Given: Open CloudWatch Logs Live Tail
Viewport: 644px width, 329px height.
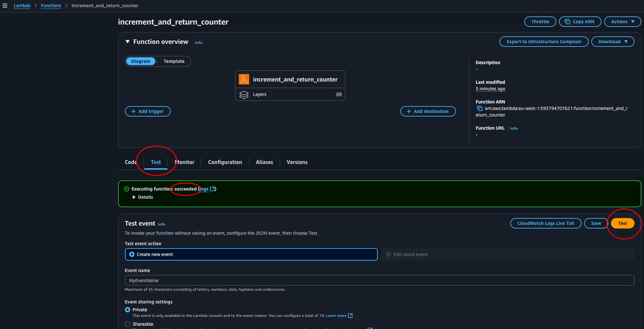Looking at the screenshot, I should (x=545, y=223).
